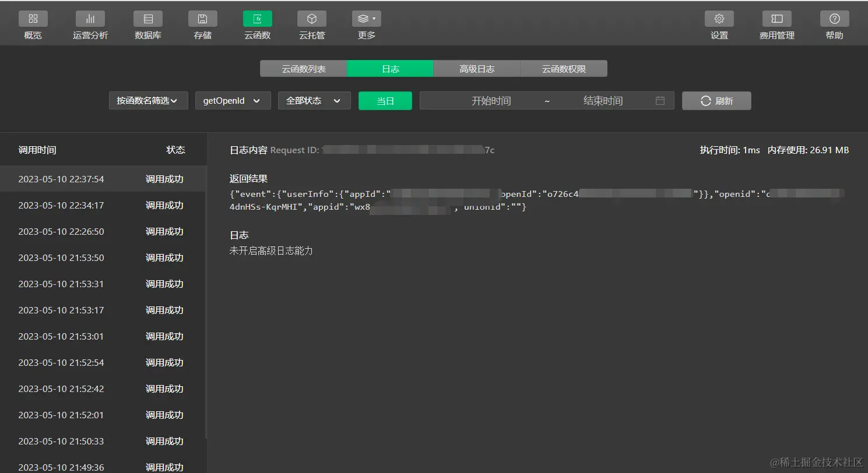The width and height of the screenshot is (868, 473).
Task: Open the 费用管理 billing icon
Action: (777, 19)
